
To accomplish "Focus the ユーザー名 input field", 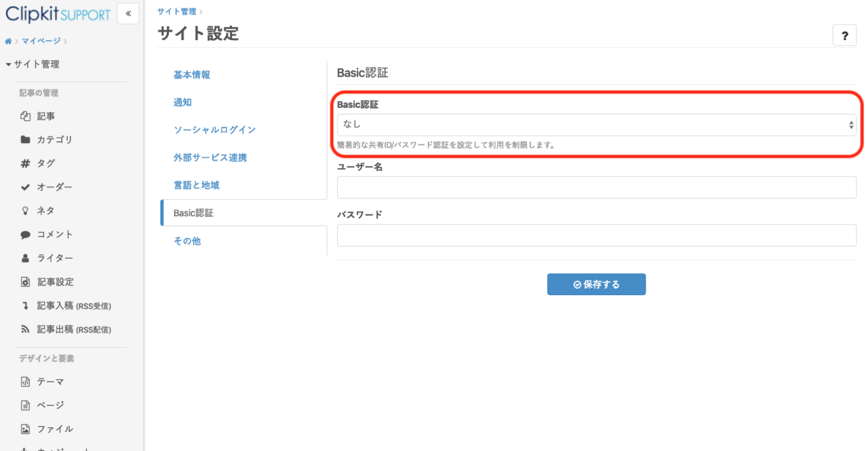I will [596, 188].
